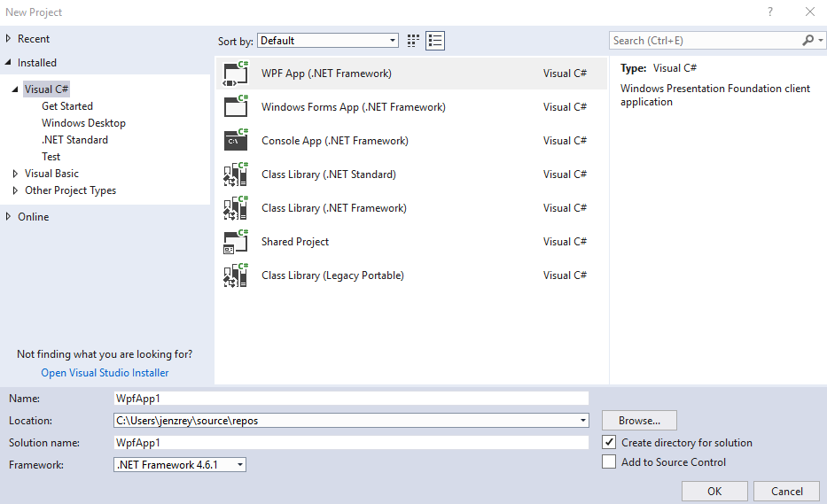
Task: Select Windows Desktop category
Action: [x=83, y=123]
